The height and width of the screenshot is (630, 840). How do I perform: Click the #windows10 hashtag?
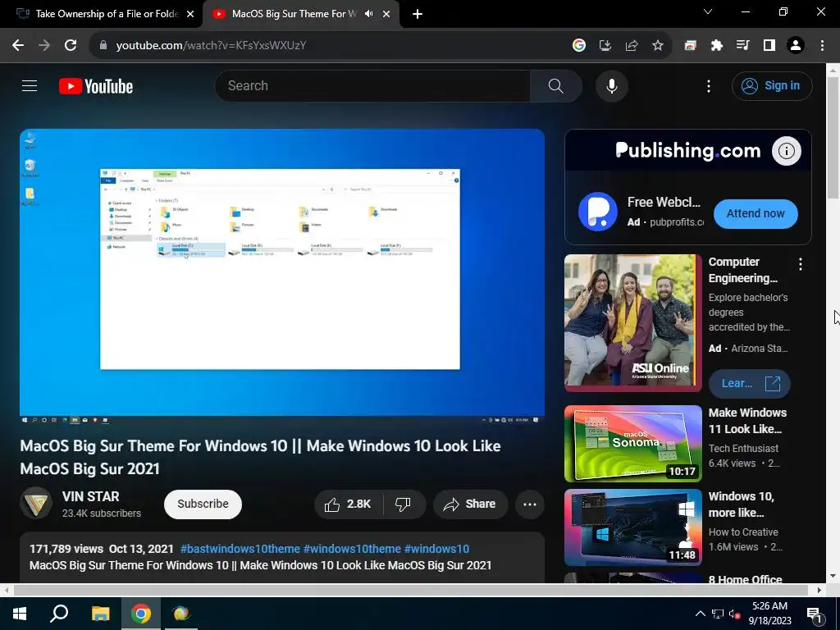pyautogui.click(x=436, y=549)
